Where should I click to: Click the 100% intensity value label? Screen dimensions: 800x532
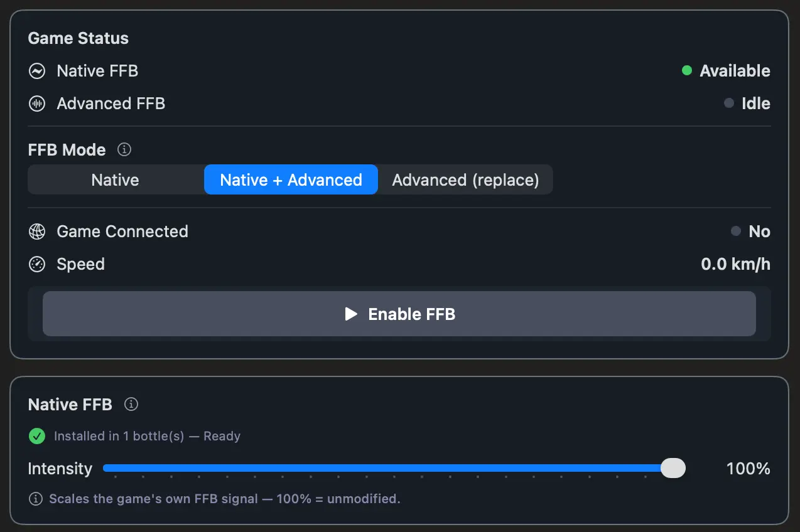748,468
